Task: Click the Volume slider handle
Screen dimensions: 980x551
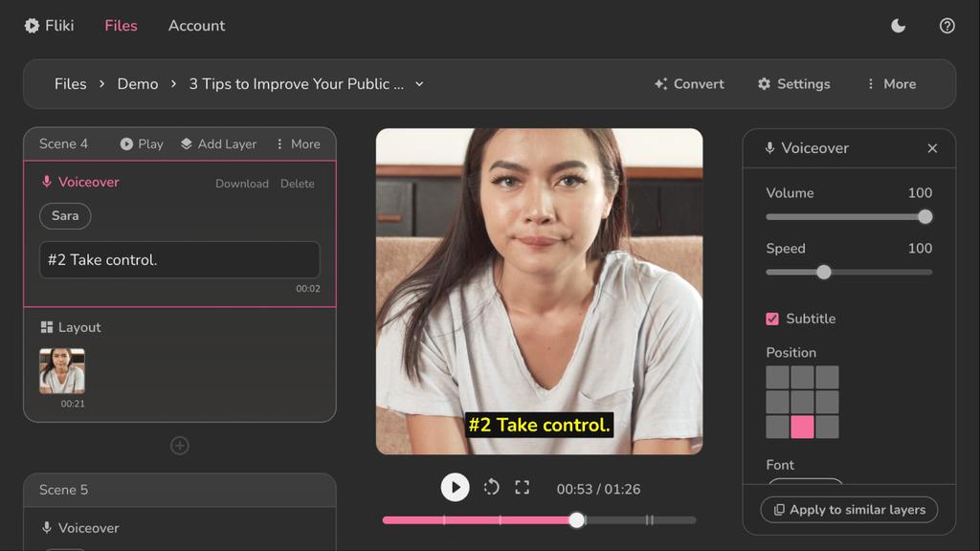Action: [x=925, y=217]
